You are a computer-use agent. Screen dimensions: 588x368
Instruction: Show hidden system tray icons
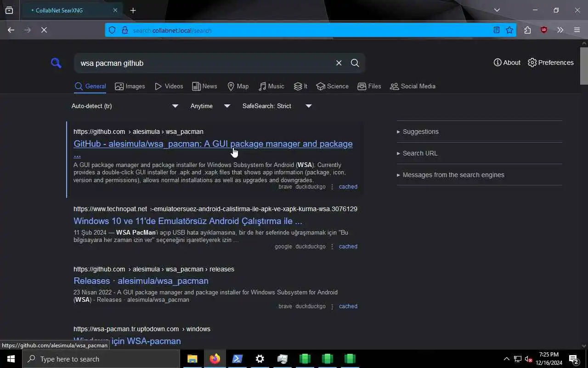(506, 359)
